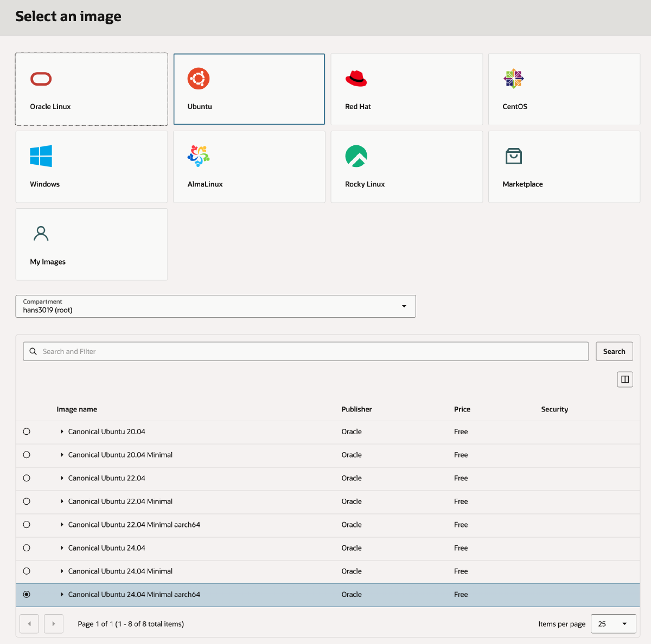Click the AlmaLinux logo icon
This screenshot has height=644, width=651.
[199, 156]
